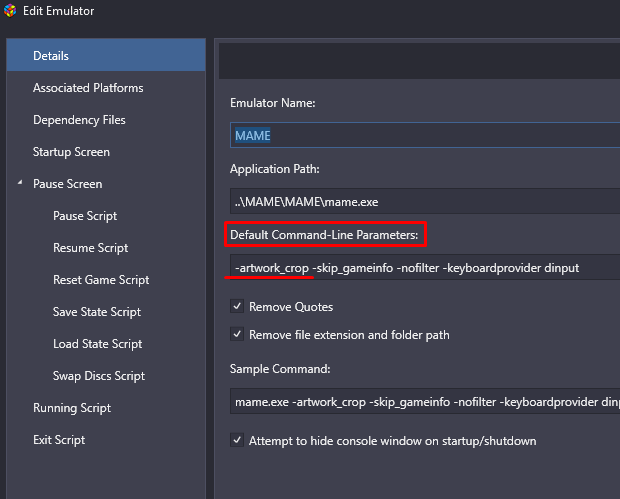The width and height of the screenshot is (620, 499).
Task: Open the Startup Screen settings
Action: coord(106,152)
